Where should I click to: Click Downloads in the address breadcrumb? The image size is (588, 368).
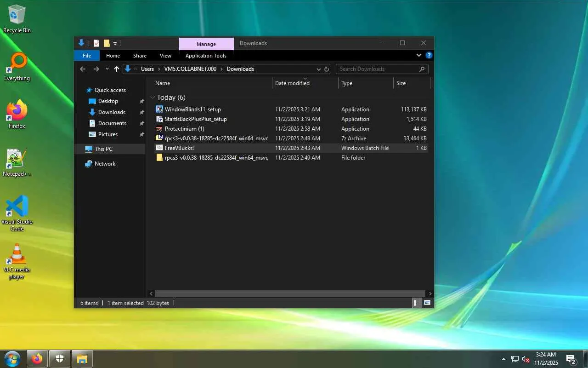(x=240, y=69)
